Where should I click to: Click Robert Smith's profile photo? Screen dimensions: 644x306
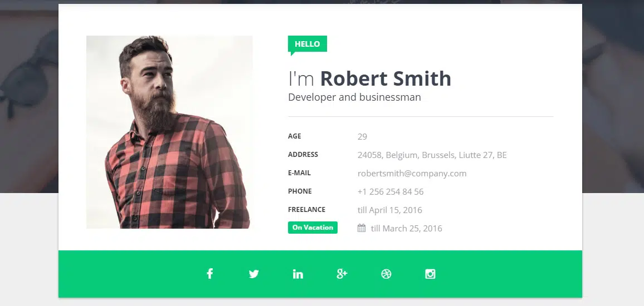click(169, 132)
